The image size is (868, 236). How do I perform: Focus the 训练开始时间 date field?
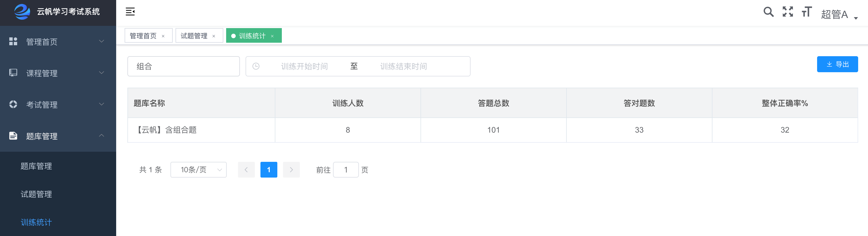304,66
